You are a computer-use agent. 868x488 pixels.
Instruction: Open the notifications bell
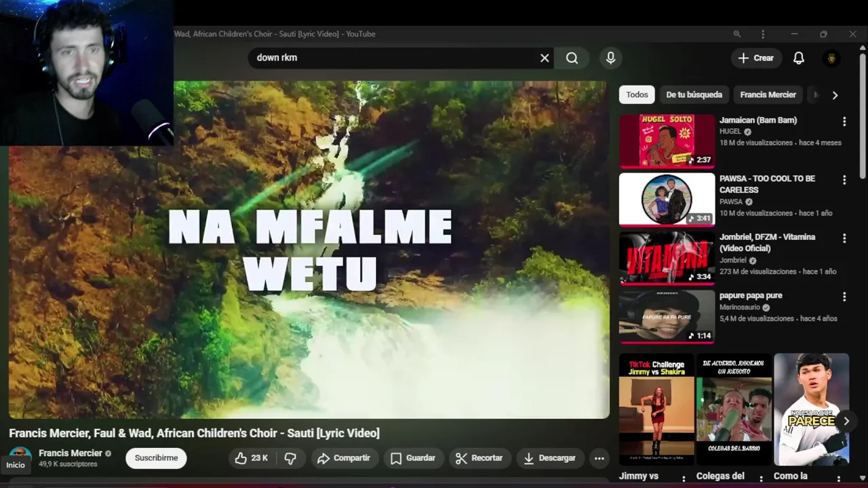click(x=799, y=58)
